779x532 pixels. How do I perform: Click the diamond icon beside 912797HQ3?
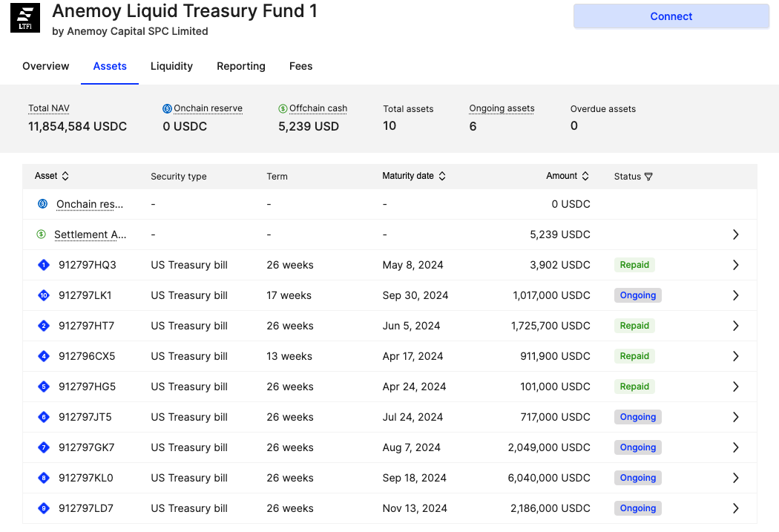43,265
